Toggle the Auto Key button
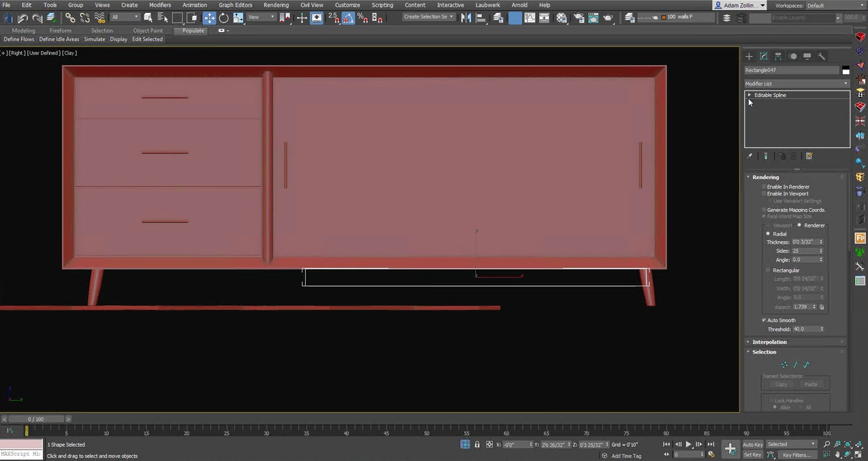The height and width of the screenshot is (461, 868). [x=752, y=445]
